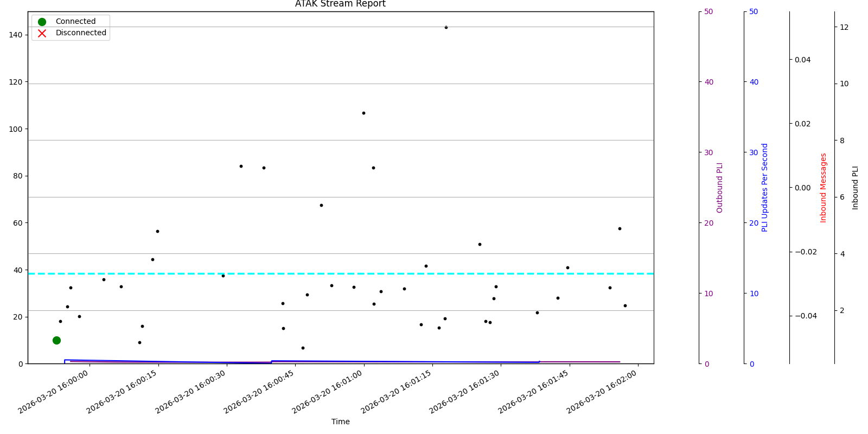Viewport: 868px width, 434px height.
Task: Click the 16:00:00 time tick label
Action: pyautogui.click(x=54, y=392)
